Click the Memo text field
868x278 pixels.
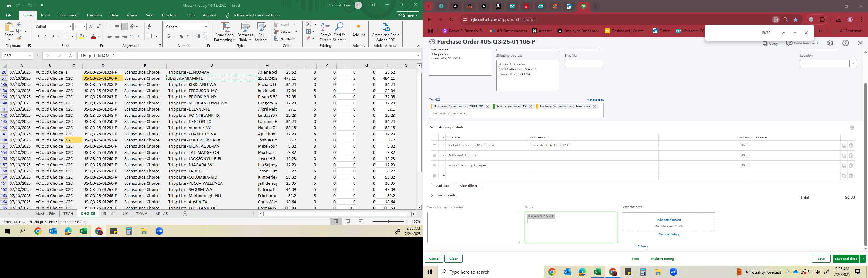[x=571, y=227]
